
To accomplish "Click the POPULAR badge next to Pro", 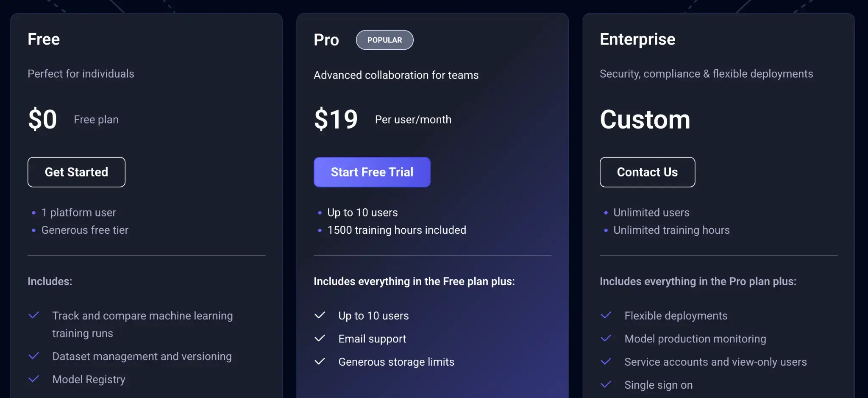I will 384,40.
